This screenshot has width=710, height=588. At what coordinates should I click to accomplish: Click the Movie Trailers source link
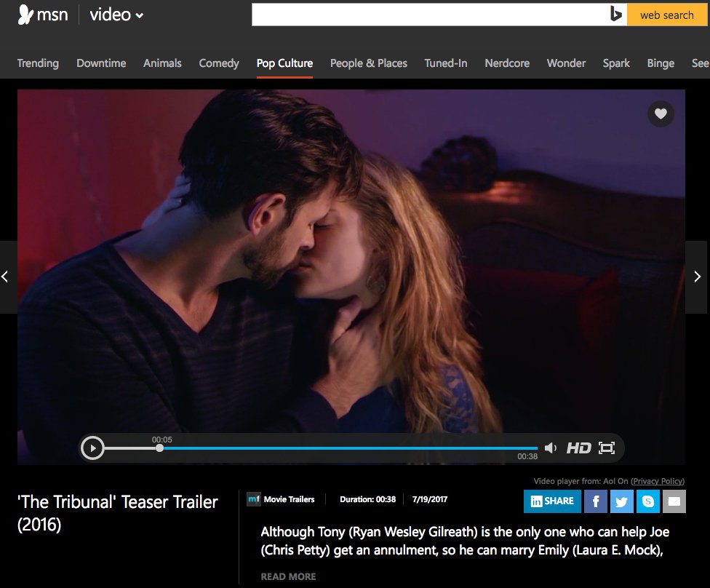pyautogui.click(x=289, y=499)
